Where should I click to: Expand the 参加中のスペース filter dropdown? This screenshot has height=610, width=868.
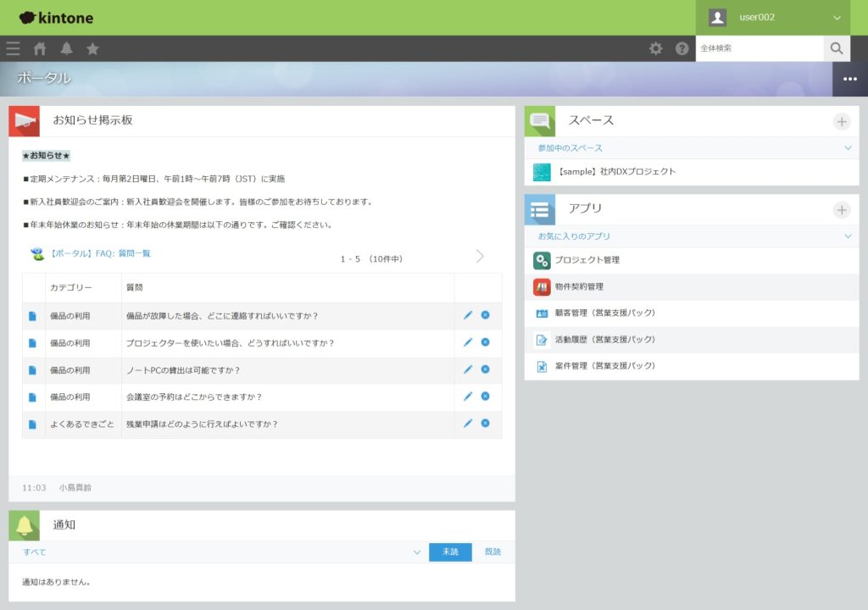[848, 148]
